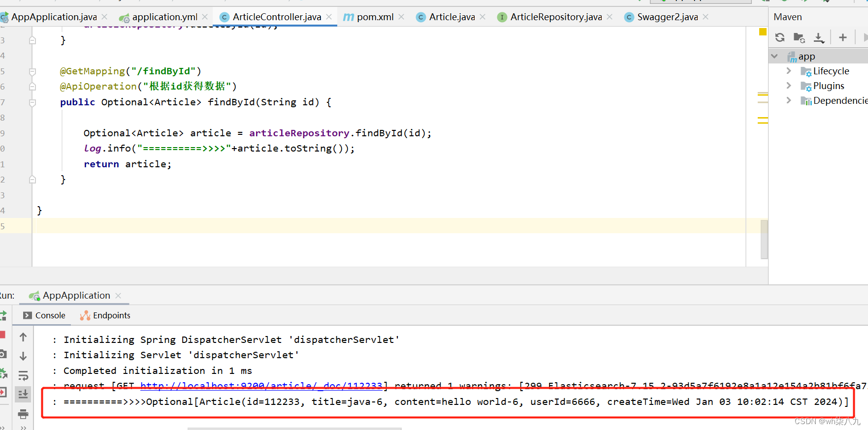This screenshot has height=430, width=868.
Task: Switch to application.yml editor tab
Action: 164,17
